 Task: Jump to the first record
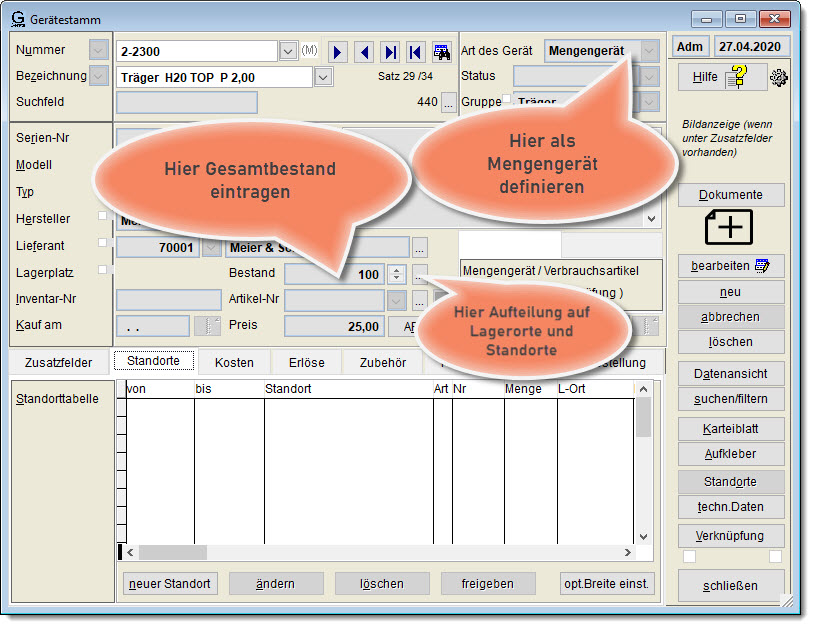[415, 51]
